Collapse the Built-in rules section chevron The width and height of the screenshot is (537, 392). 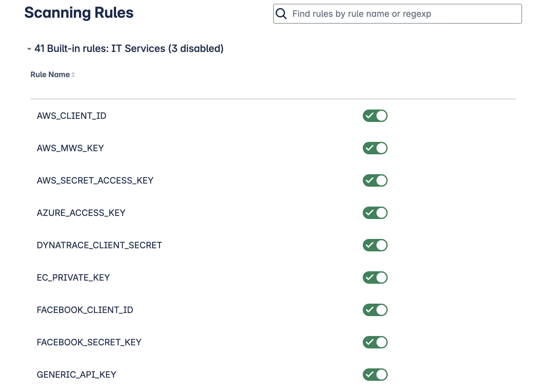click(x=29, y=49)
